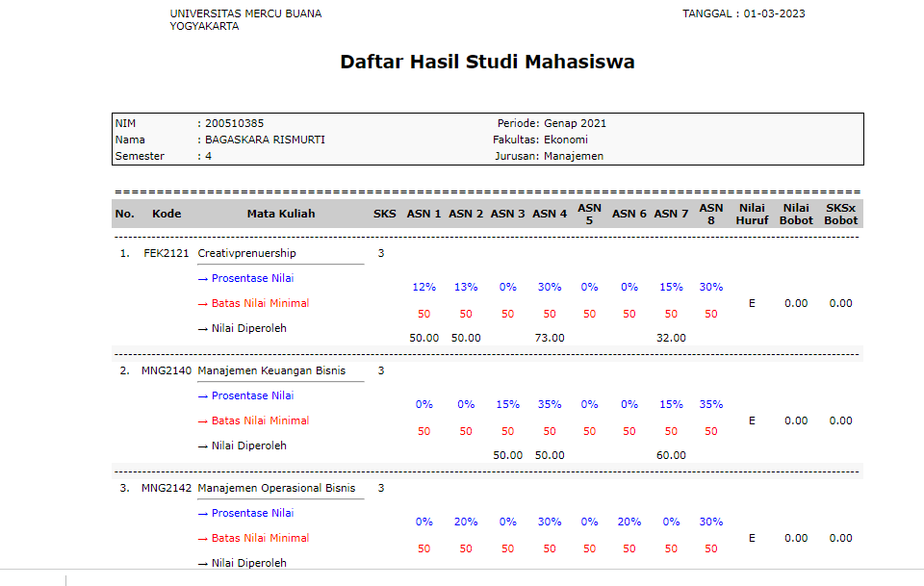Click the Daftar Hasil Studi Mahasiswa title
Viewport: 924px width, 586px height.
pyautogui.click(x=487, y=63)
